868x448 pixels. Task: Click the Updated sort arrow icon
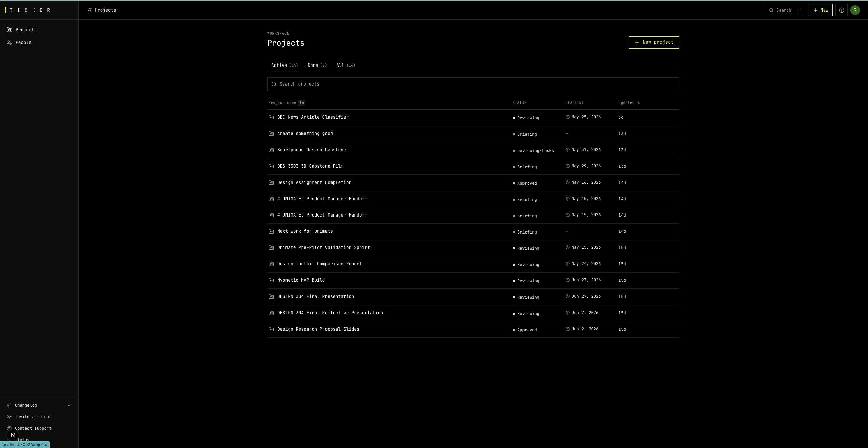tap(639, 103)
